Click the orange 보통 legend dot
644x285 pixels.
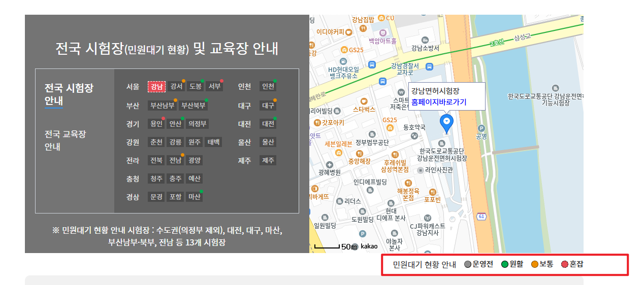pos(534,264)
